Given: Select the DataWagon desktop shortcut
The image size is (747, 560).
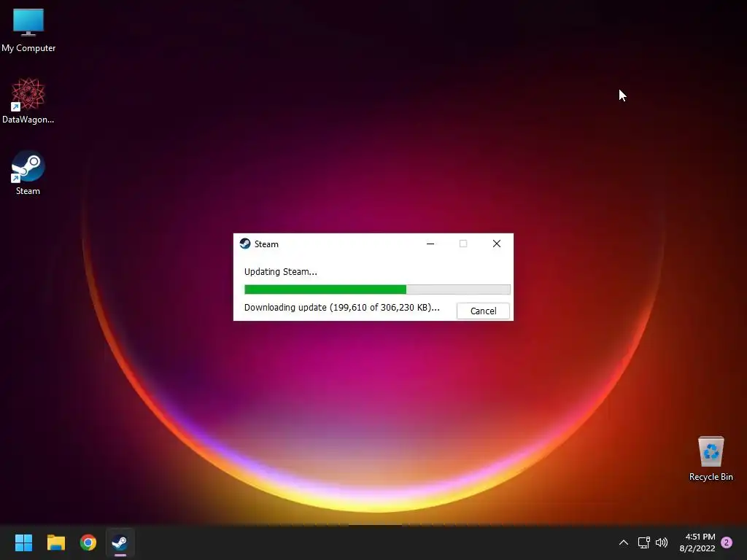Looking at the screenshot, I should click(x=28, y=101).
